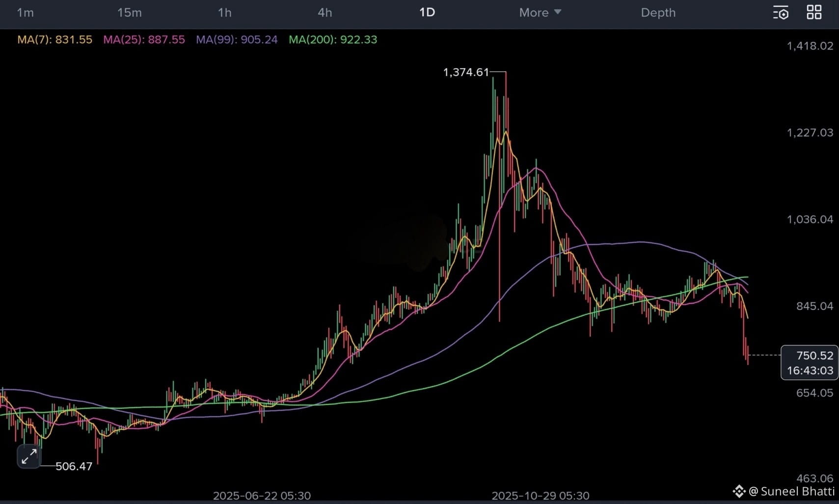Viewport: 839px width, 504px height.
Task: Click the current price tag 750.52
Action: click(815, 355)
